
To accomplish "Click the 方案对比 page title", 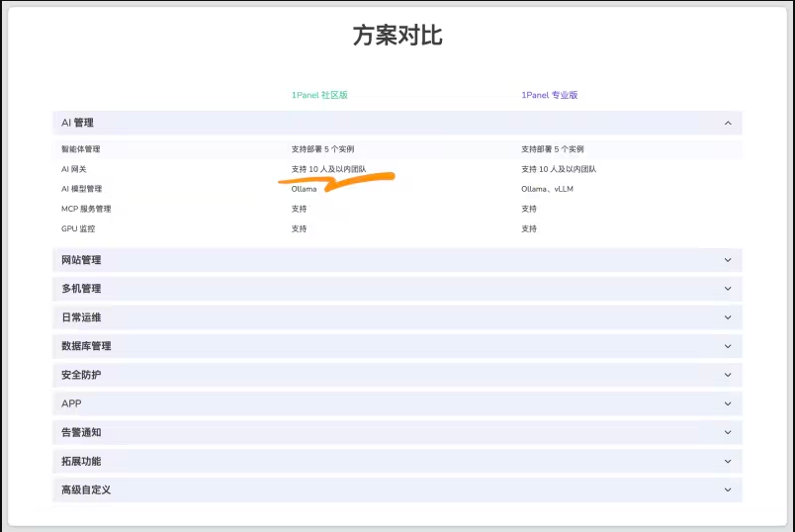I will pos(397,36).
